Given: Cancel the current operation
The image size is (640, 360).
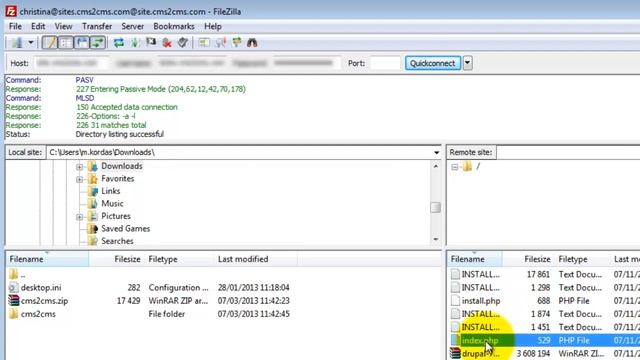Looking at the screenshot, I should click(151, 42).
